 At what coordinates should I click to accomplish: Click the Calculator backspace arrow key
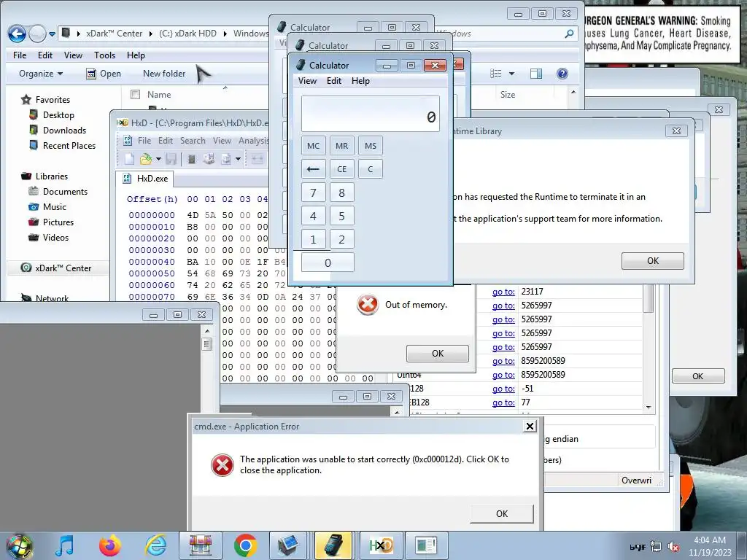pos(314,169)
